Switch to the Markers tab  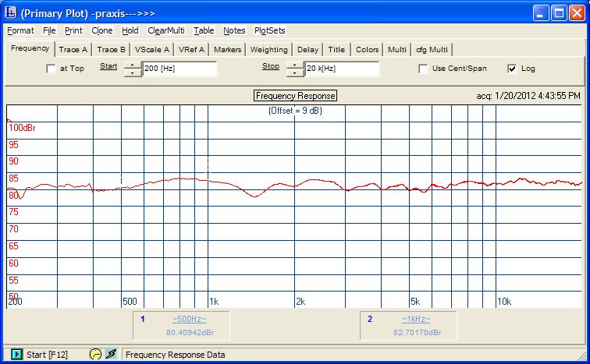coord(228,50)
